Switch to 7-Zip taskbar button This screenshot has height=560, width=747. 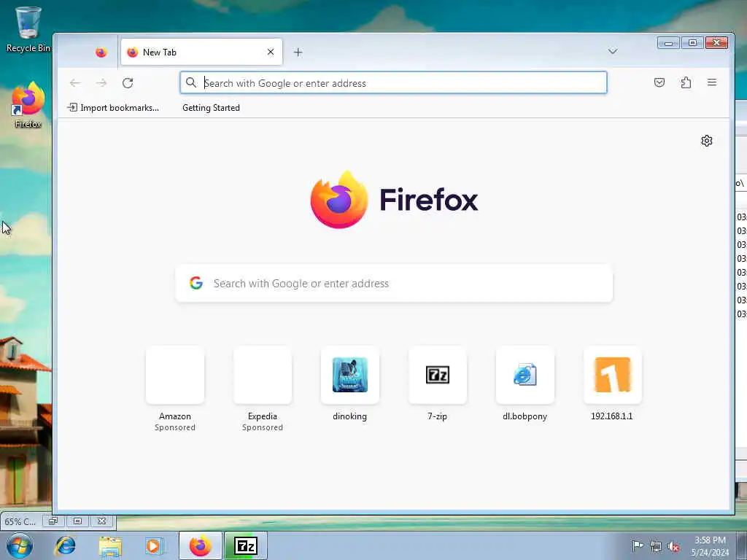coord(246,545)
